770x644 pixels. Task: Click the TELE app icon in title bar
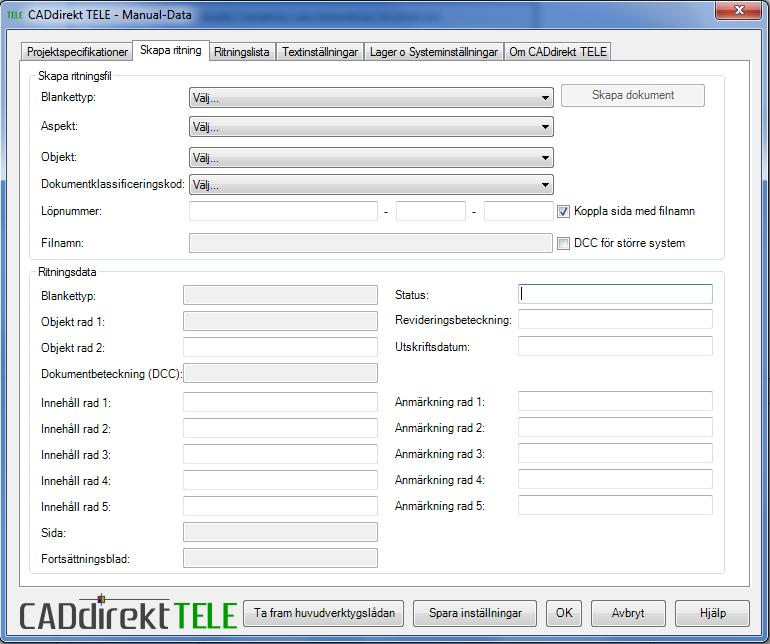coord(15,15)
